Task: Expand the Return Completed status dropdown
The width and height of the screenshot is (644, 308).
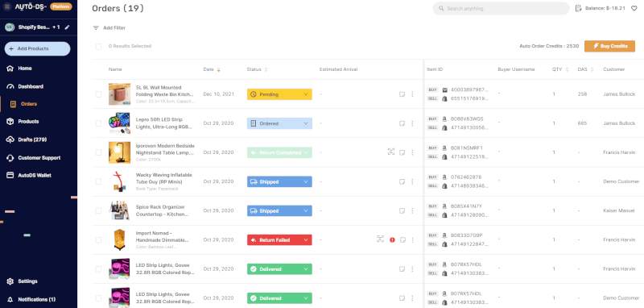Action: click(x=279, y=152)
